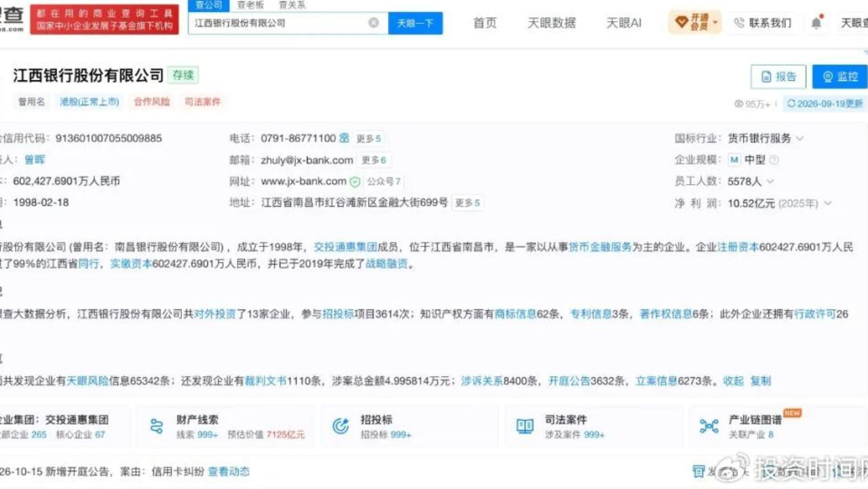Expand 更多6 next to email

pyautogui.click(x=374, y=160)
